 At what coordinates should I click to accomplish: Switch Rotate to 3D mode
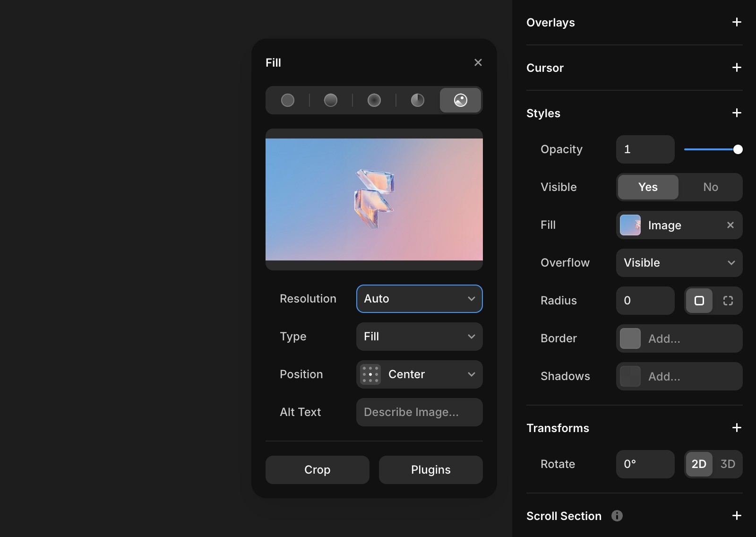728,464
